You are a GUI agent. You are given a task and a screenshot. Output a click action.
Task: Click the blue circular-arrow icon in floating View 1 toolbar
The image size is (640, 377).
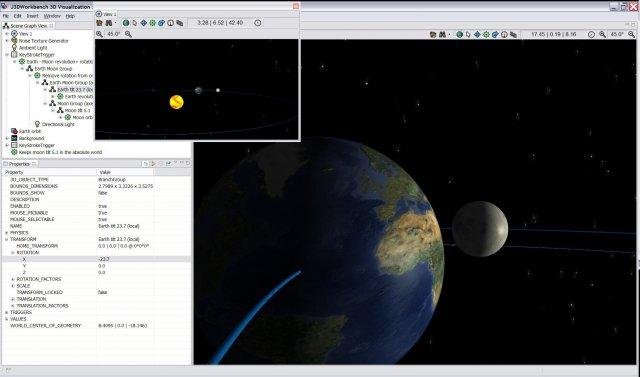(x=162, y=23)
